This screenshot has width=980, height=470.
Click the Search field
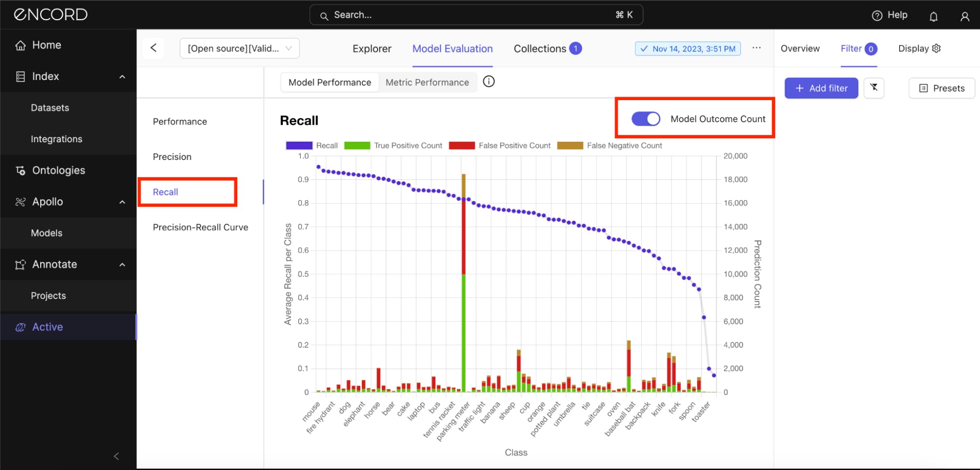(x=476, y=15)
